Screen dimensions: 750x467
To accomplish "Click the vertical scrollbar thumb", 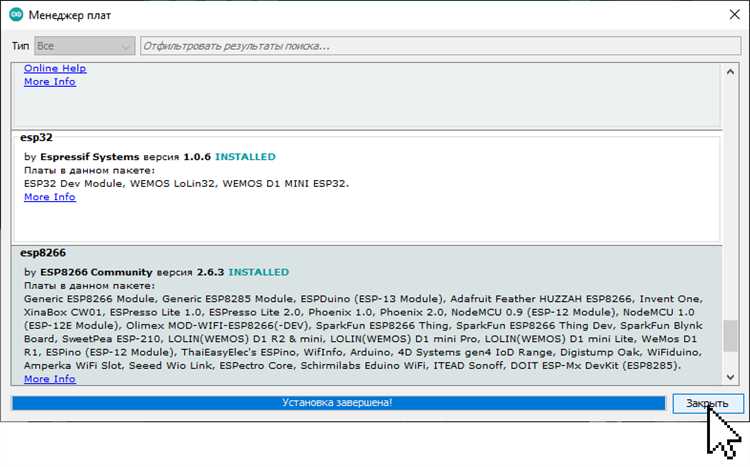I will click(x=731, y=338).
